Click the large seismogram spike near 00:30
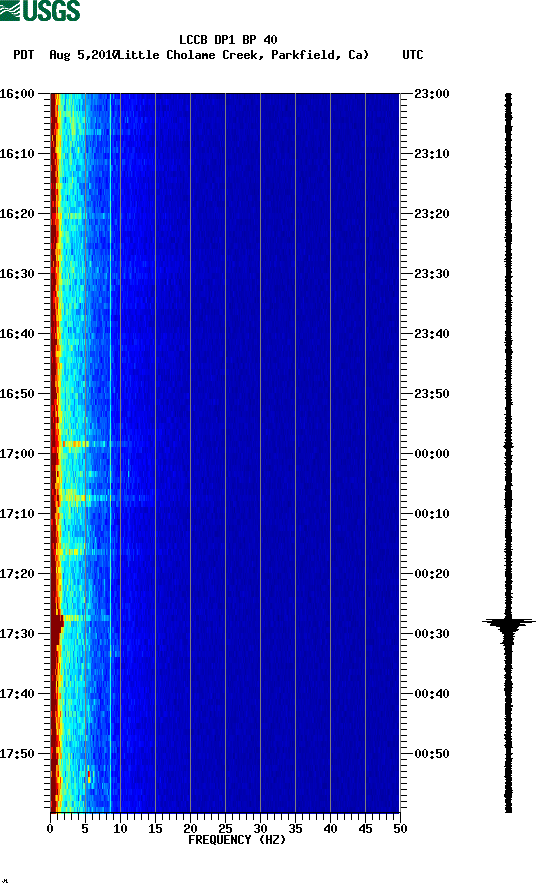 (x=509, y=625)
